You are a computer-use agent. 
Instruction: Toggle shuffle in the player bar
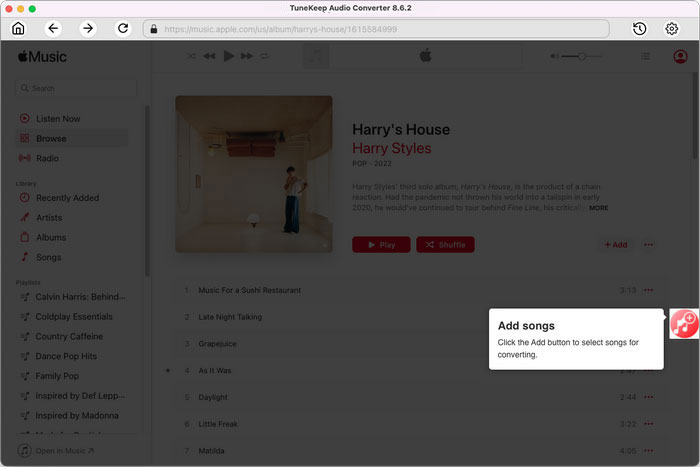coord(192,56)
